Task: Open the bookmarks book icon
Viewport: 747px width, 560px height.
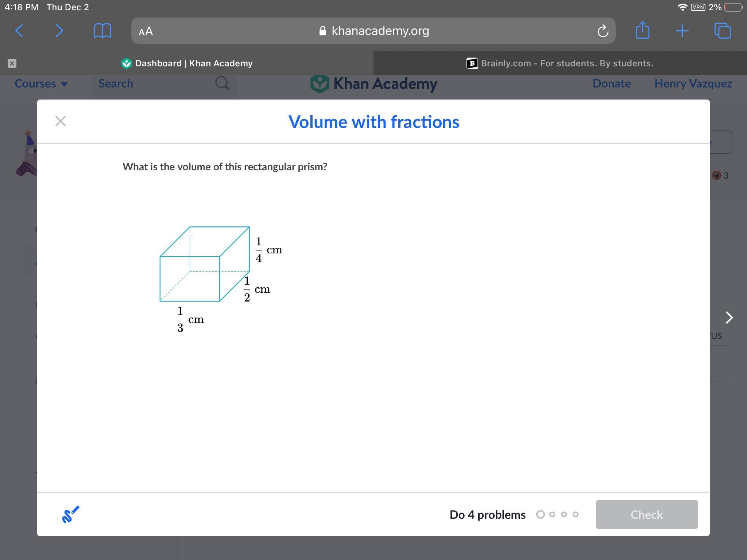Action: (102, 31)
